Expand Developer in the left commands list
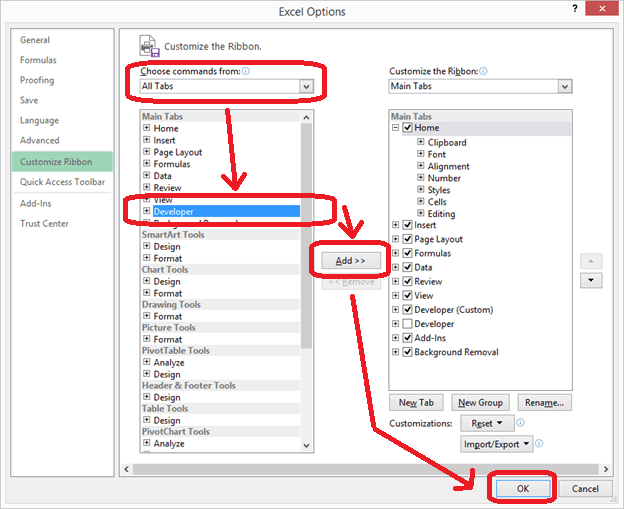The image size is (624, 509). [146, 211]
